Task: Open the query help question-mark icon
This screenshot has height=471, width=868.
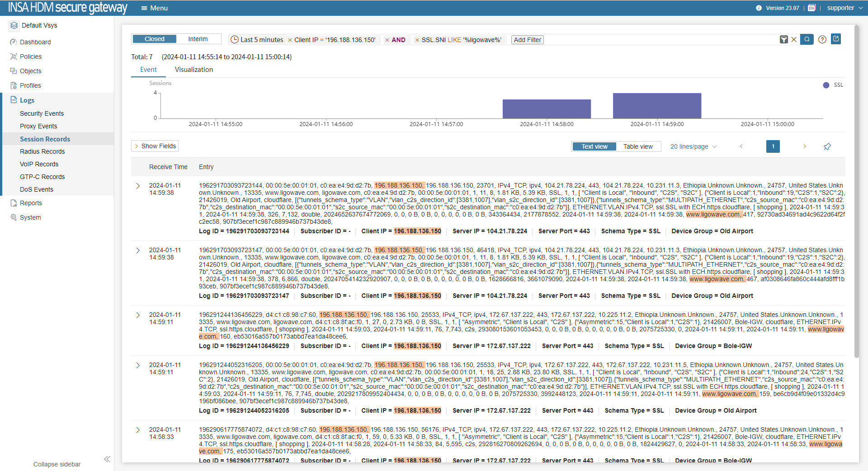Action: [x=822, y=39]
